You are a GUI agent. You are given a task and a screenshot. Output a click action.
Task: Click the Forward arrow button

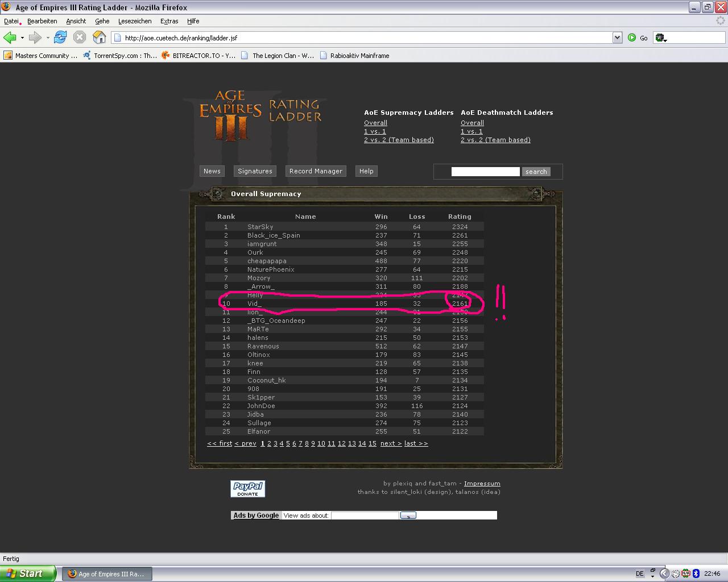(35, 38)
